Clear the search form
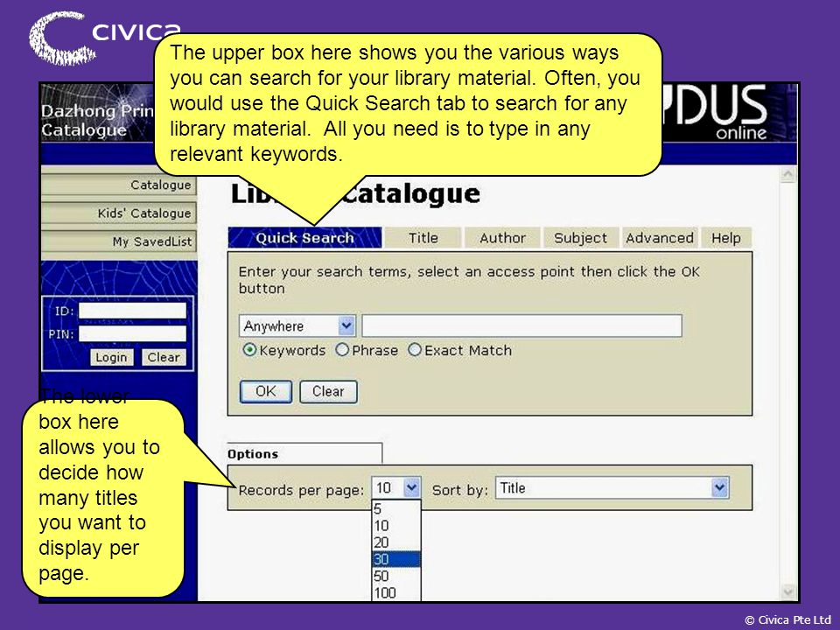Image resolution: width=840 pixels, height=630 pixels. pos(328,392)
